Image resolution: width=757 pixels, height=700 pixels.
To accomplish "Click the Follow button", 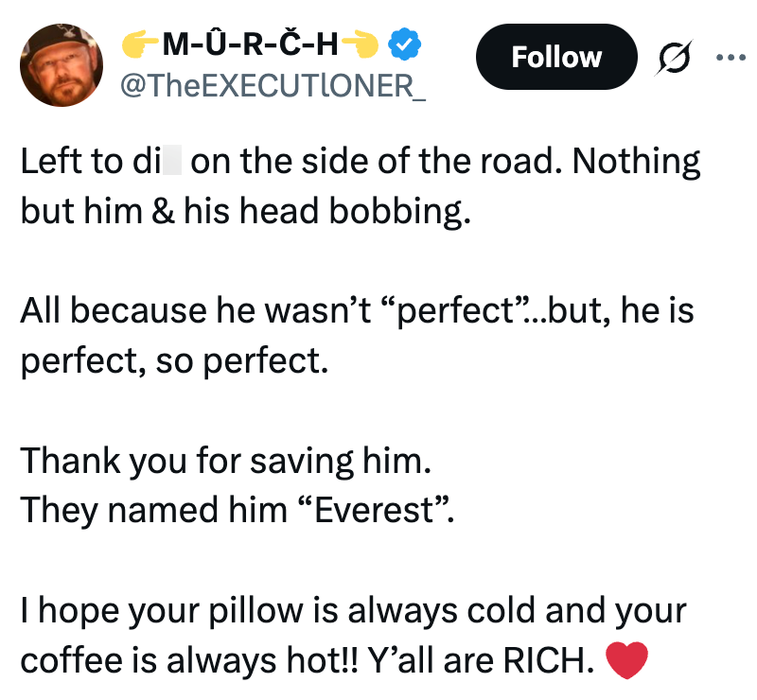I will click(555, 57).
